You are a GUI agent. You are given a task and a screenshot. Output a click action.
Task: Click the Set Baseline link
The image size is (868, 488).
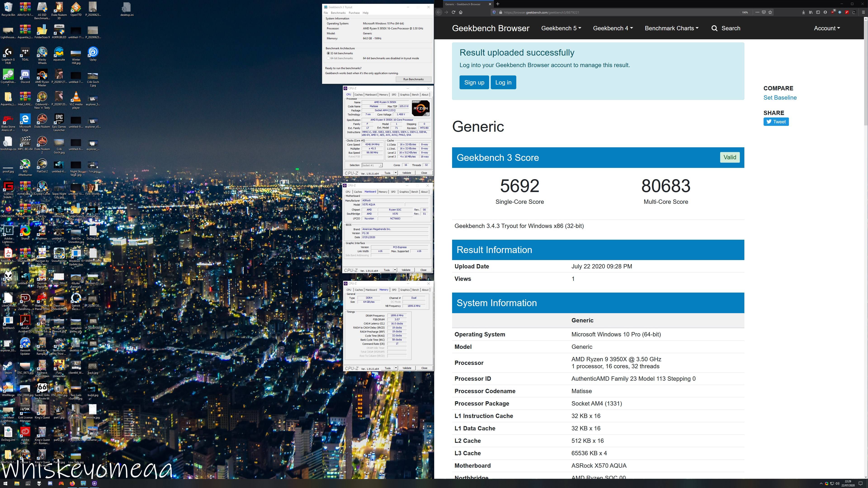pos(780,98)
